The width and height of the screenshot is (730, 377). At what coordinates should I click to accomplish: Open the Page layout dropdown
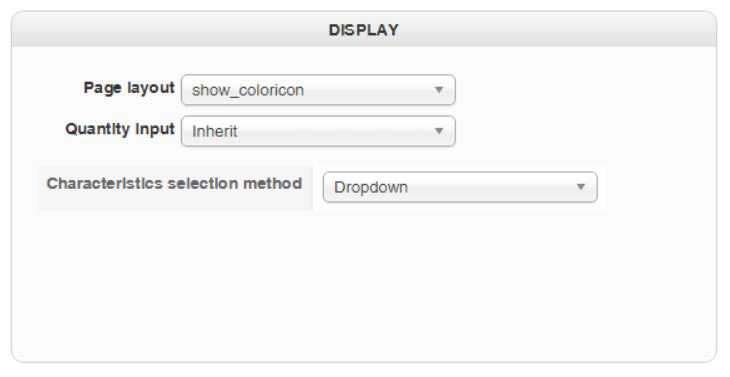click(x=318, y=90)
